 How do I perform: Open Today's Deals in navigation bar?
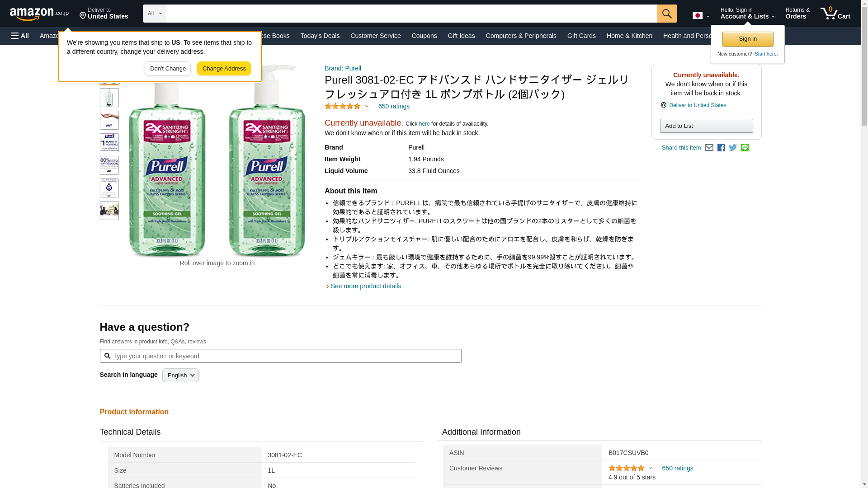pyautogui.click(x=320, y=36)
